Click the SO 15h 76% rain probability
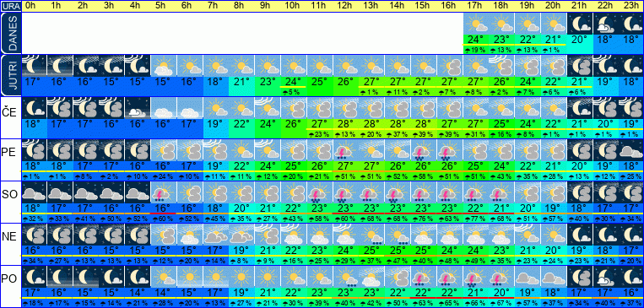644x308 pixels. click(424, 218)
